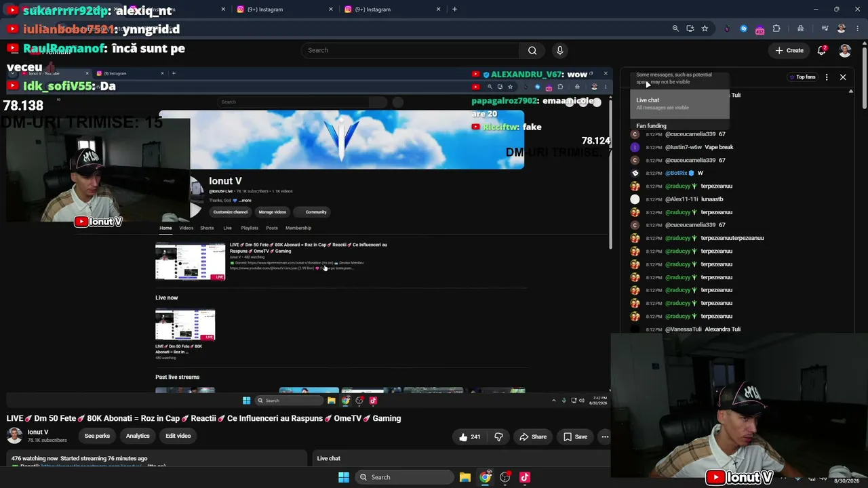Open the Shorts tab on the mirrored channel page

point(207,228)
